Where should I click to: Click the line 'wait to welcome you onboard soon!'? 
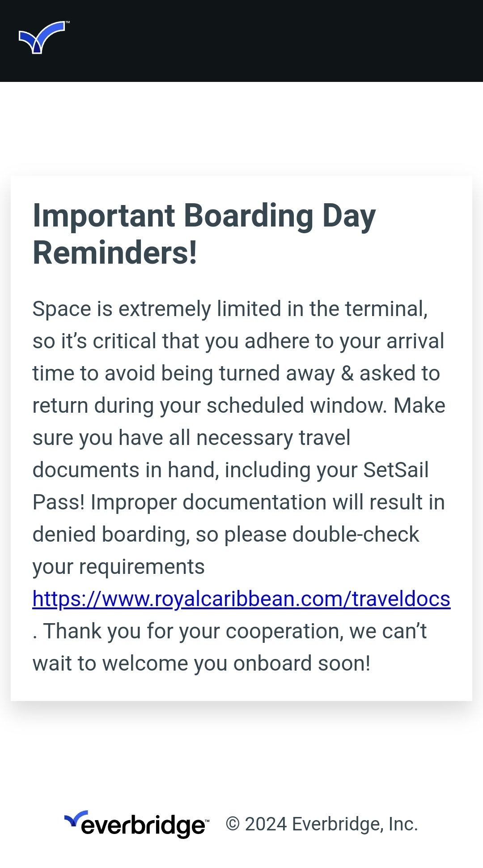pyautogui.click(x=201, y=663)
